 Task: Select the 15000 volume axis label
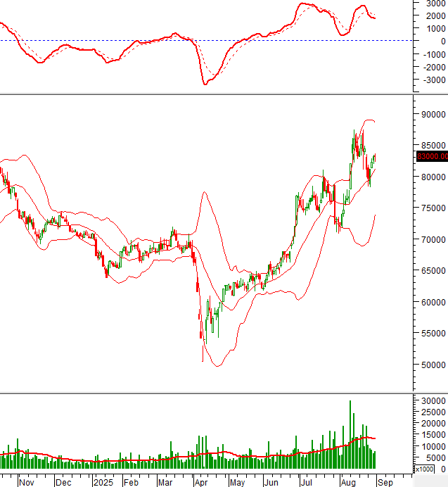(x=433, y=435)
